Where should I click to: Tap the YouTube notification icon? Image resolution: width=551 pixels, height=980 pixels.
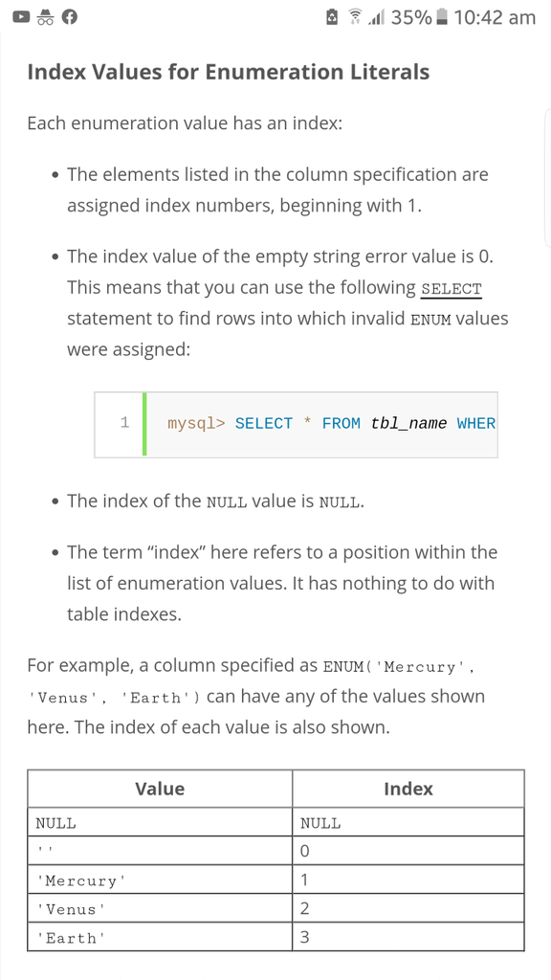(21, 17)
